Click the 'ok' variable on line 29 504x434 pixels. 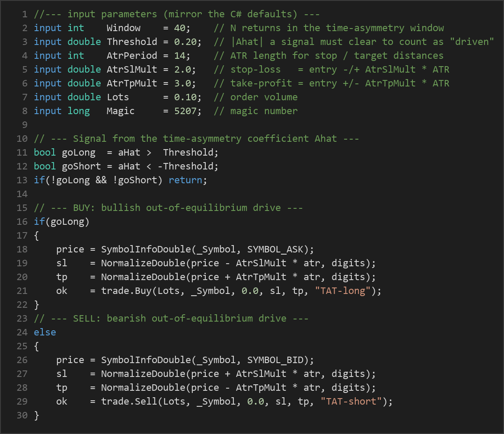pyautogui.click(x=62, y=401)
